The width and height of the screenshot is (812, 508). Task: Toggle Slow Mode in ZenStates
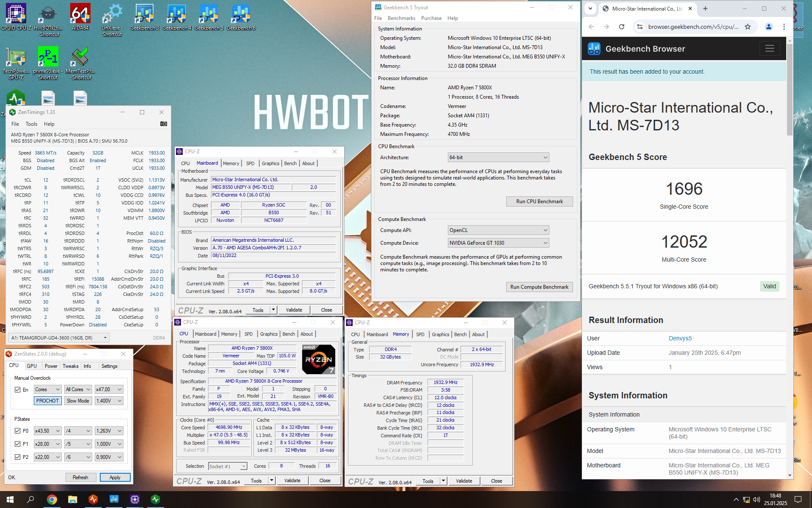[78, 401]
